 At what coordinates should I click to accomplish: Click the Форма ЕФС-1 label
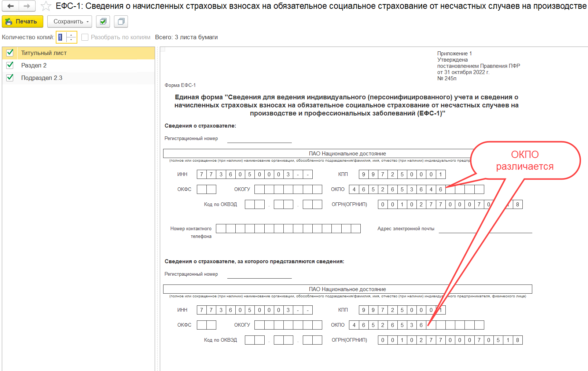180,85
